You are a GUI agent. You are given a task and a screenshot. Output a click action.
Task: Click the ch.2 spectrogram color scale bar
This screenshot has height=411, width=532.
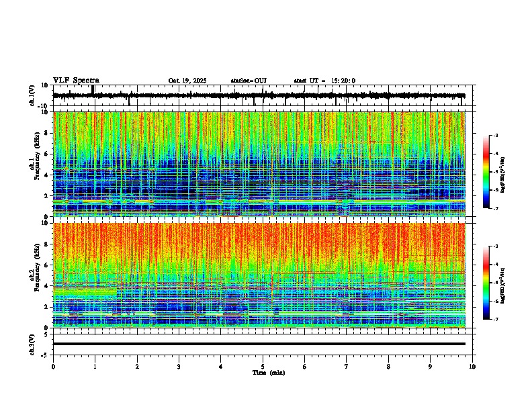click(x=486, y=283)
